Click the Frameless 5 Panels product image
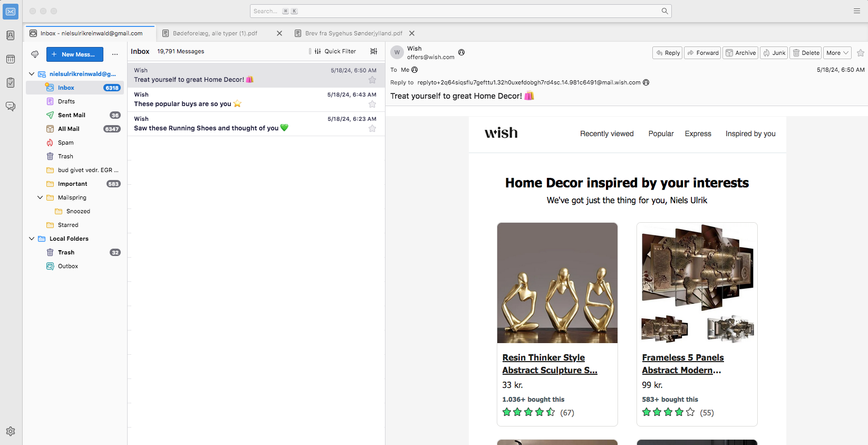This screenshot has width=868, height=445. click(697, 283)
